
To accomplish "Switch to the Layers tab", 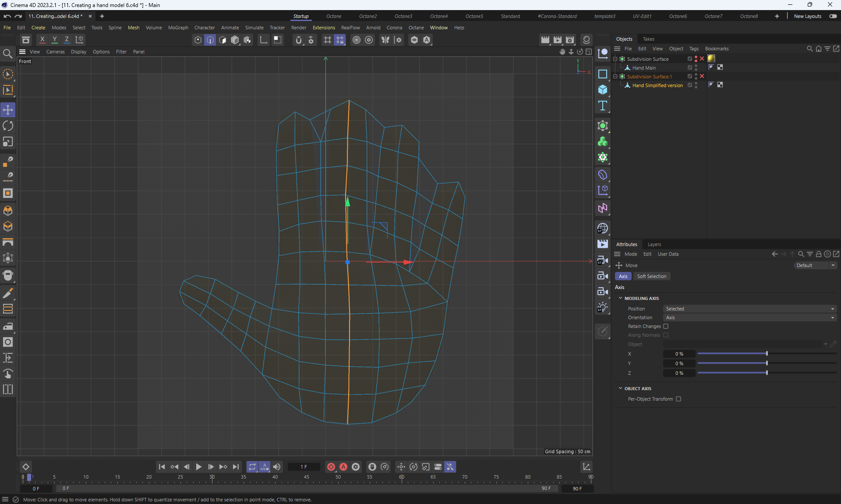I will point(654,244).
